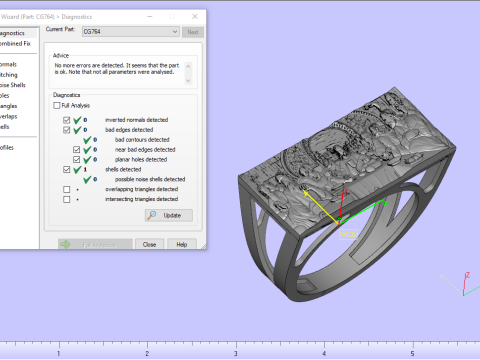The image size is (480, 360).
Task: Click the advice text 'No more errors are detected'
Action: tap(90, 66)
